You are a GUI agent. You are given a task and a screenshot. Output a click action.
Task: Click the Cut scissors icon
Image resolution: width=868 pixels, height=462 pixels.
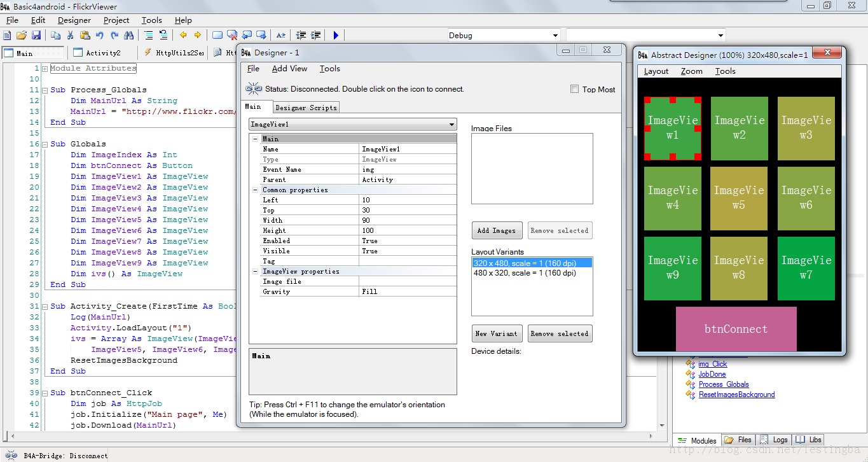coord(70,36)
